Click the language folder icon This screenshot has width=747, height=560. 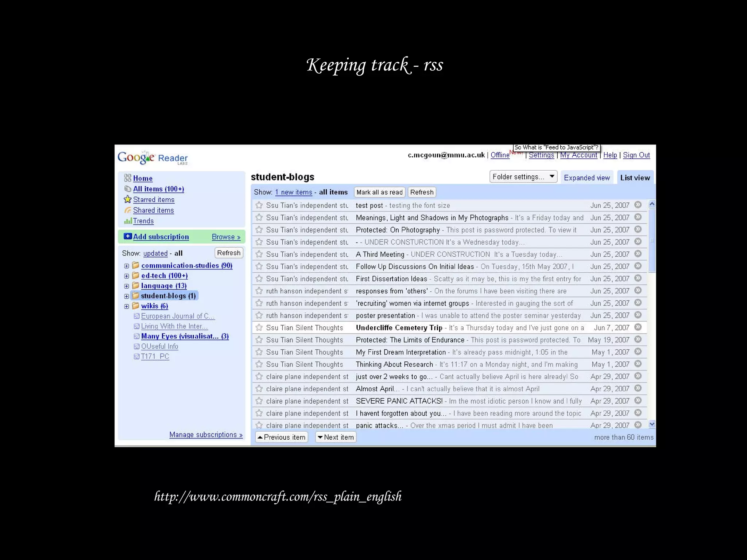pyautogui.click(x=136, y=285)
